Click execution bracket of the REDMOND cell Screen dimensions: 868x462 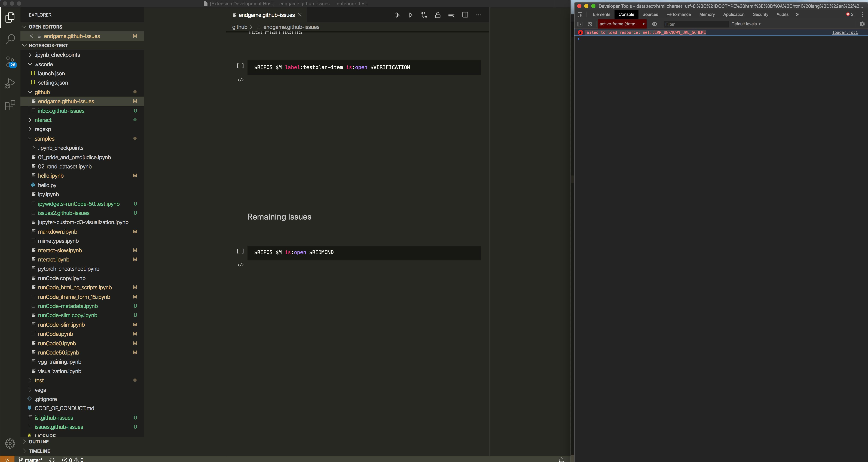click(x=240, y=251)
